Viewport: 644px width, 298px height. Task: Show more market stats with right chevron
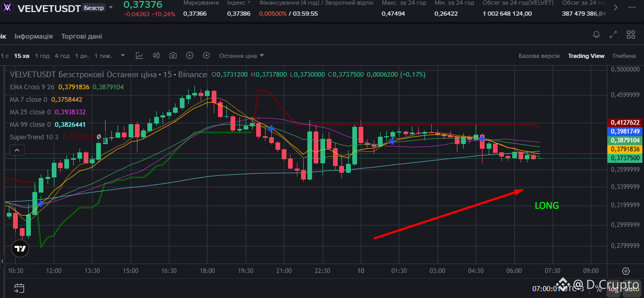click(616, 7)
